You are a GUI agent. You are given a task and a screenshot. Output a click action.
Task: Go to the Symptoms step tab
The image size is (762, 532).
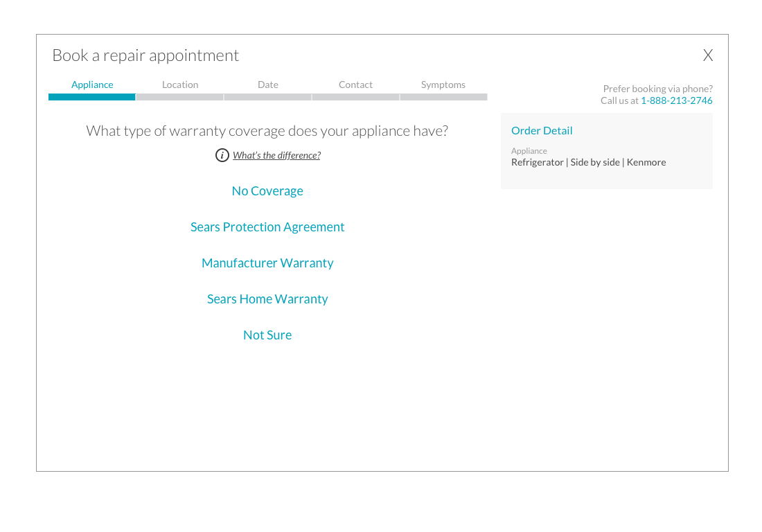443,85
